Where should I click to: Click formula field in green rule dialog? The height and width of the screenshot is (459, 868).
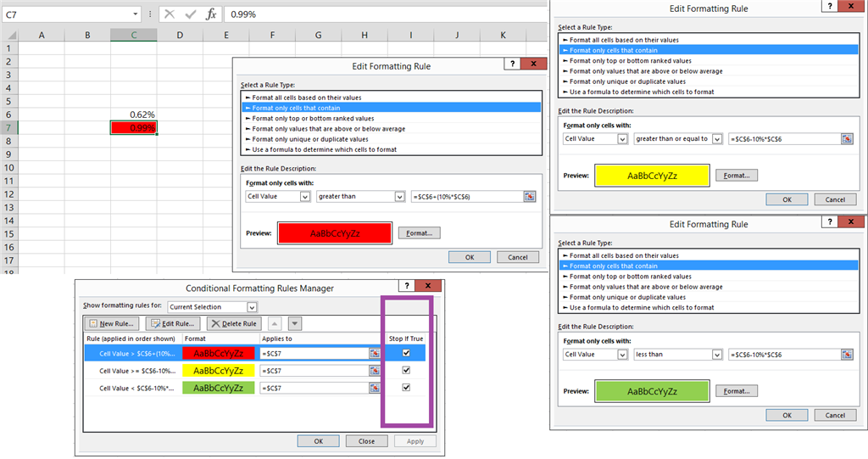coord(785,355)
